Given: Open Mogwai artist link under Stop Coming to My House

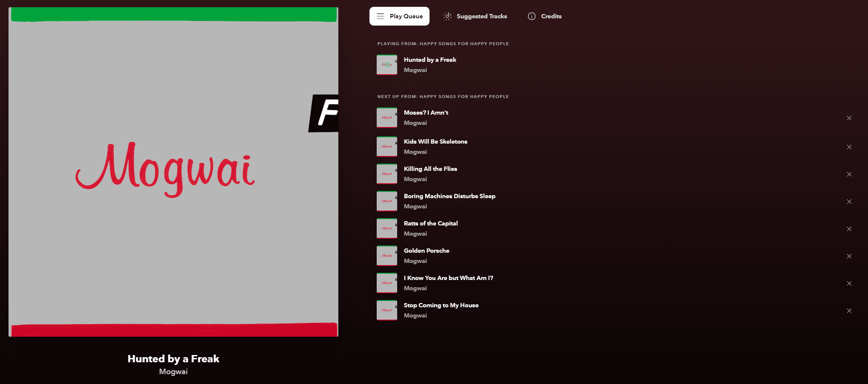Looking at the screenshot, I should pyautogui.click(x=415, y=315).
